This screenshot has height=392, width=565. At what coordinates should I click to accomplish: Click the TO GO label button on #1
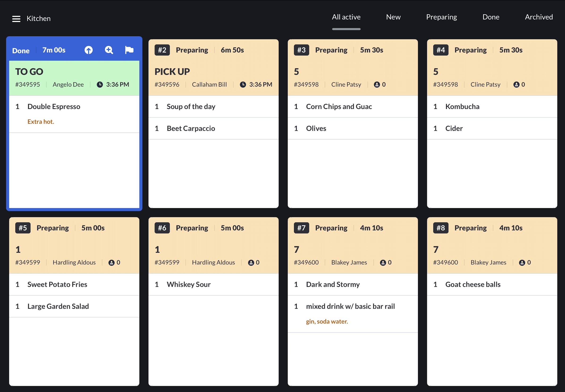tap(29, 71)
